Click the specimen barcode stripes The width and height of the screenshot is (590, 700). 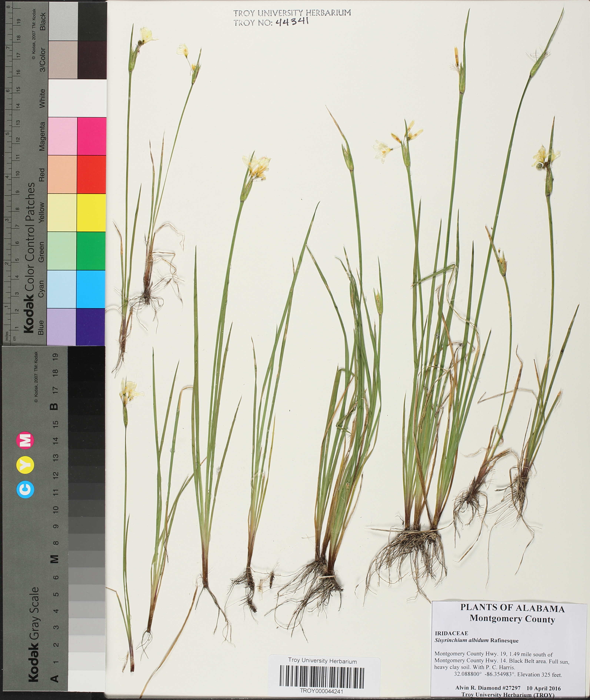pyautogui.click(x=322, y=677)
